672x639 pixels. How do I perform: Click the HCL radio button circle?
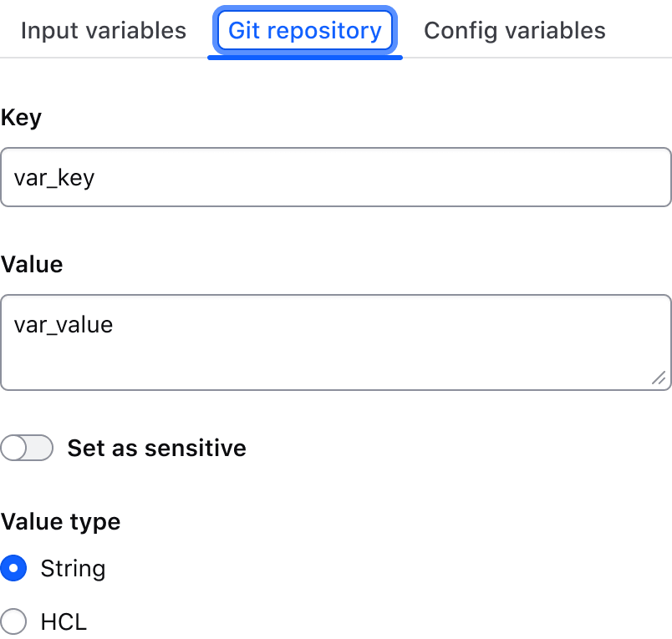tap(13, 621)
